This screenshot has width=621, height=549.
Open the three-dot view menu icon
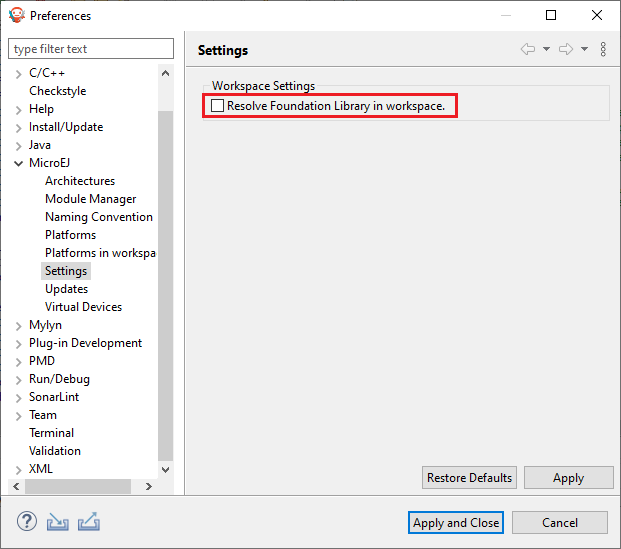click(x=603, y=49)
